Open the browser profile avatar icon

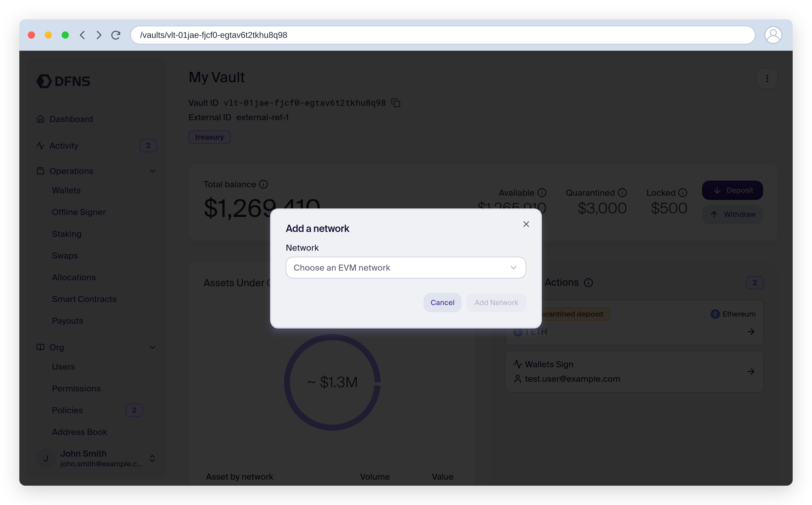point(773,35)
